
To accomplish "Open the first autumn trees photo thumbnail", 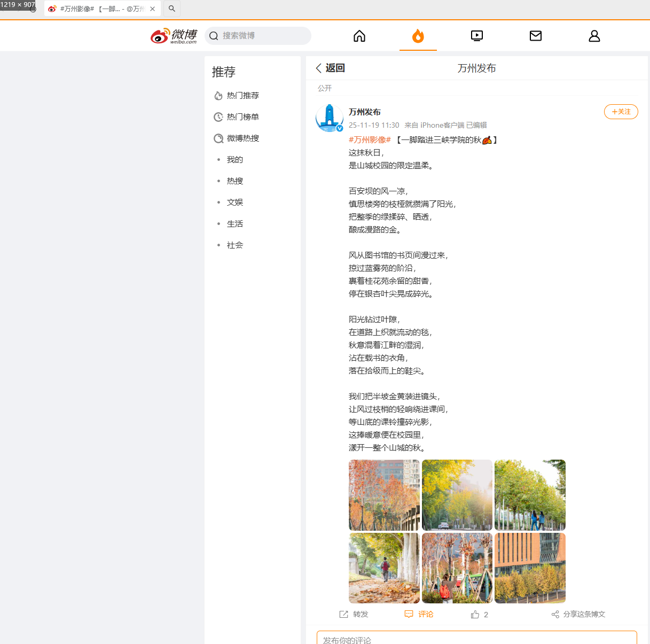I will tap(384, 495).
